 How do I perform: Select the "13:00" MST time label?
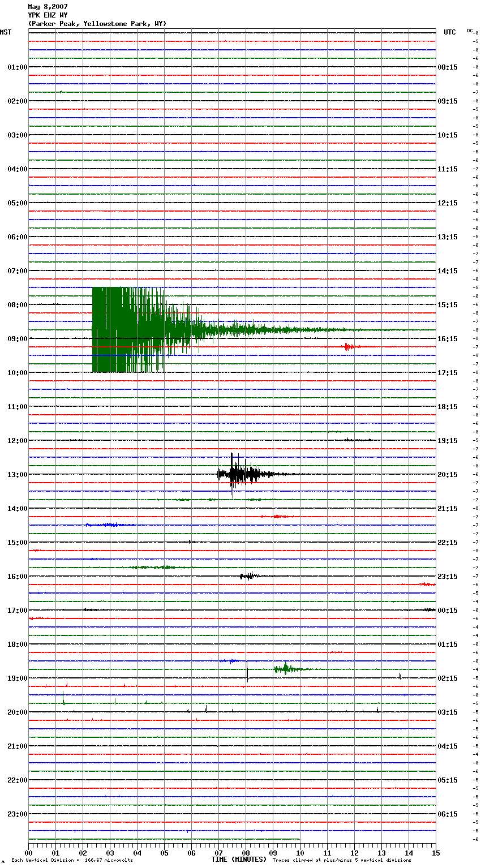tap(17, 475)
